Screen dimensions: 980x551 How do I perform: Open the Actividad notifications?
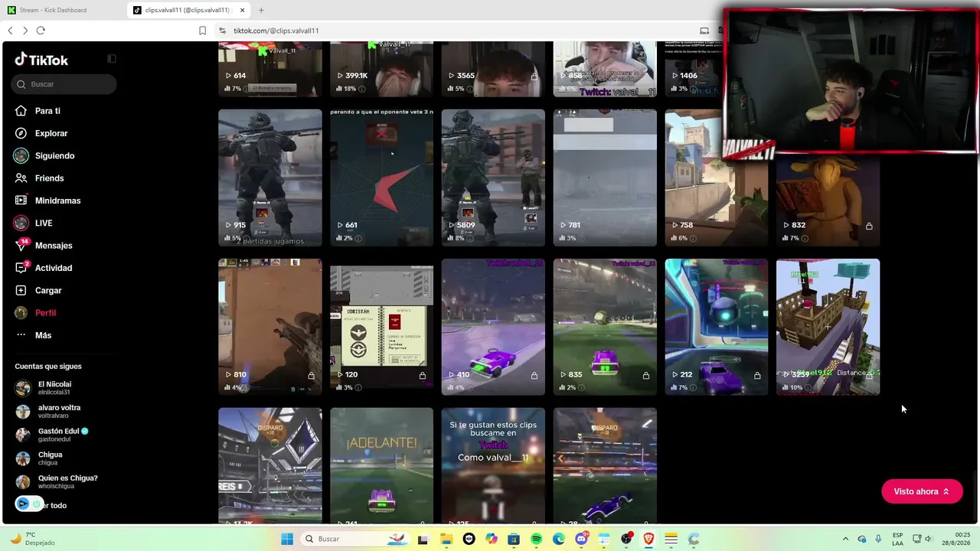(x=54, y=268)
